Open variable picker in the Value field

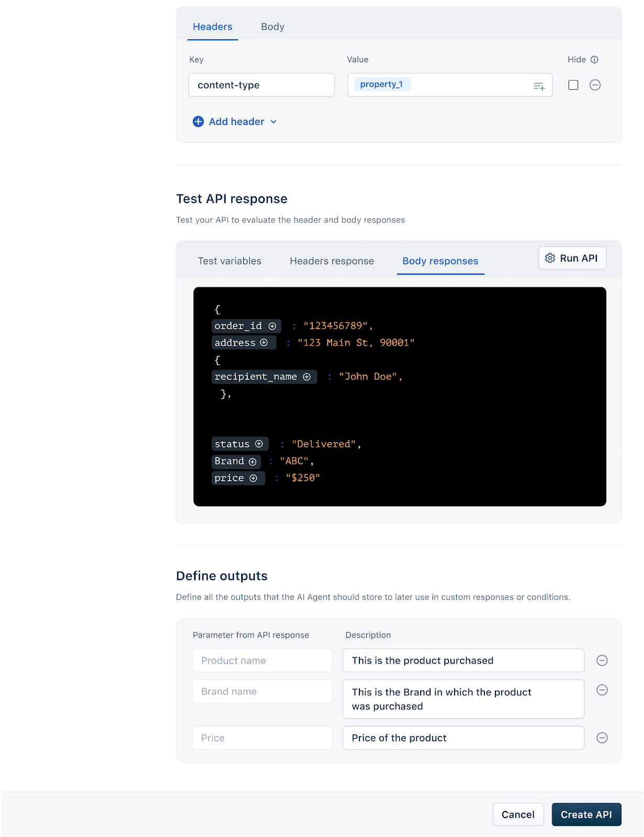[x=539, y=86]
